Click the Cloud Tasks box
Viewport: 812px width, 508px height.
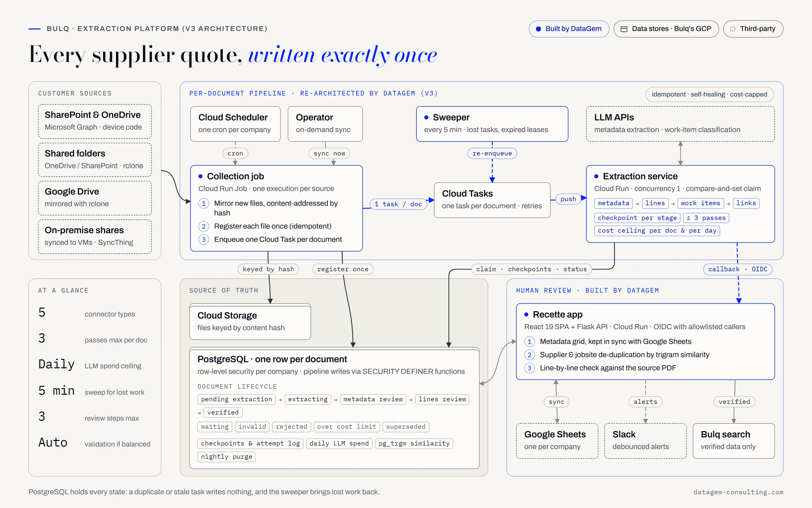[492, 200]
